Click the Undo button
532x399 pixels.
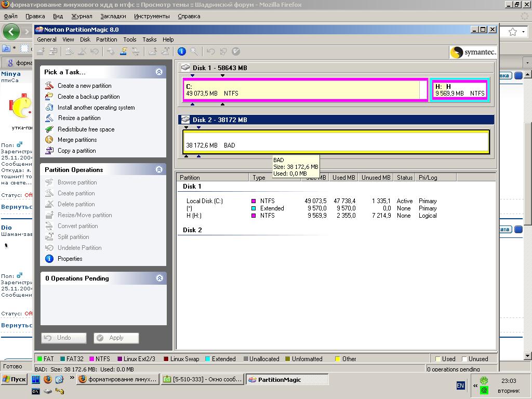point(64,338)
